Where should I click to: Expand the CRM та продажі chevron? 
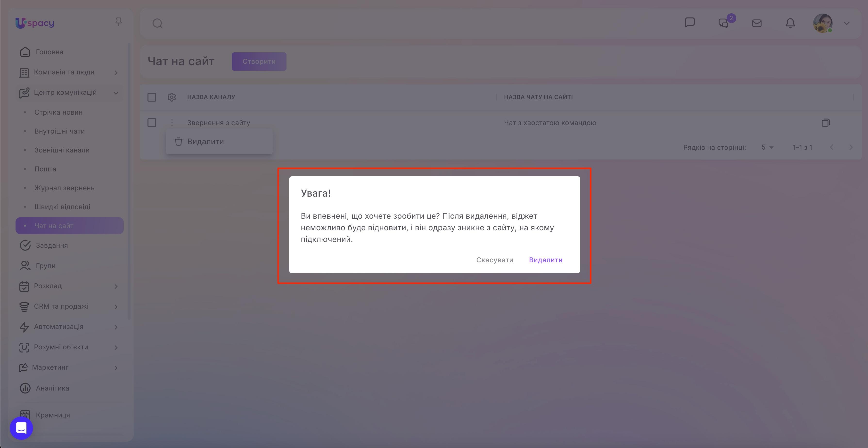point(116,306)
